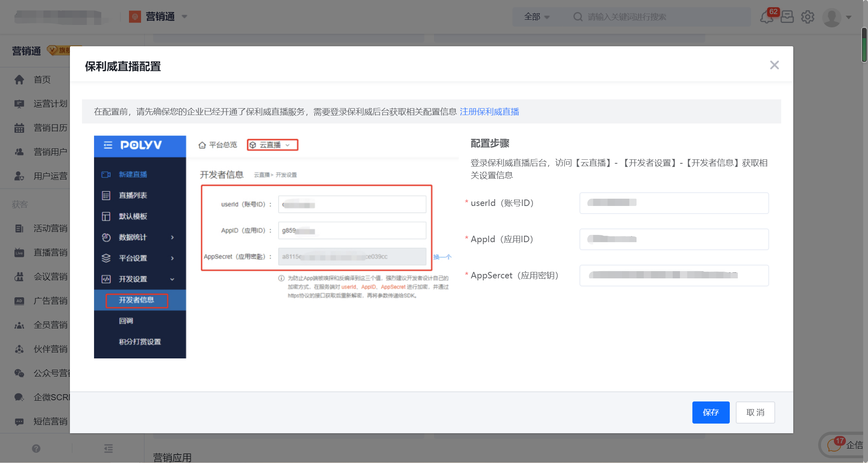
Task: Click the 活动营销 sidebar icon
Action: click(x=19, y=228)
